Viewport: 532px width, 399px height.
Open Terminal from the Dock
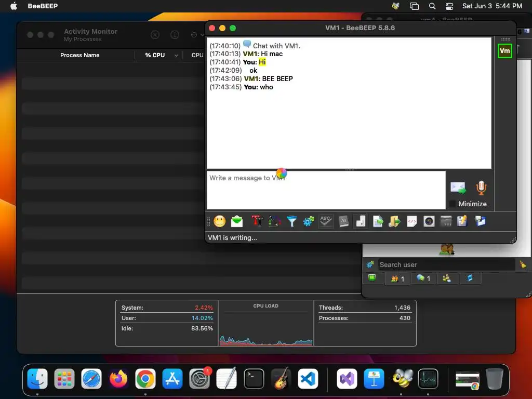254,379
